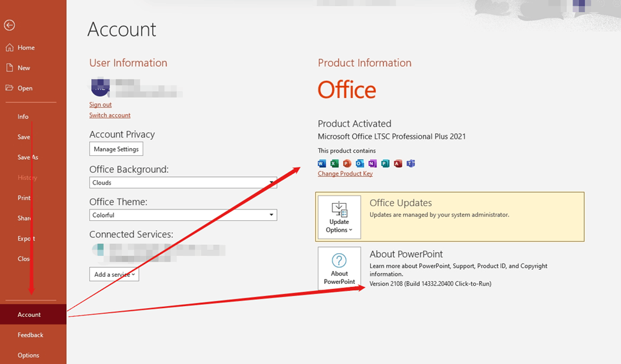Click the Publisher app icon
The height and width of the screenshot is (364, 621).
click(385, 164)
